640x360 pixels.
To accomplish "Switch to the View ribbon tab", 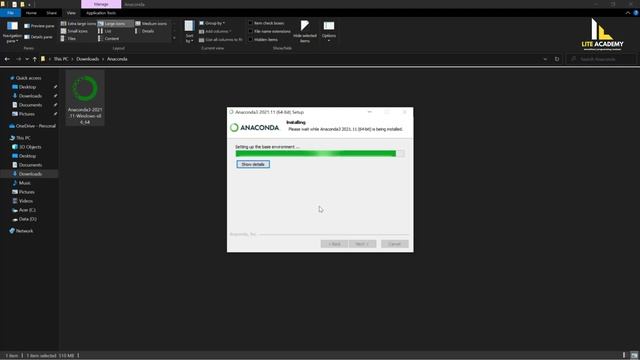I will (x=71, y=13).
